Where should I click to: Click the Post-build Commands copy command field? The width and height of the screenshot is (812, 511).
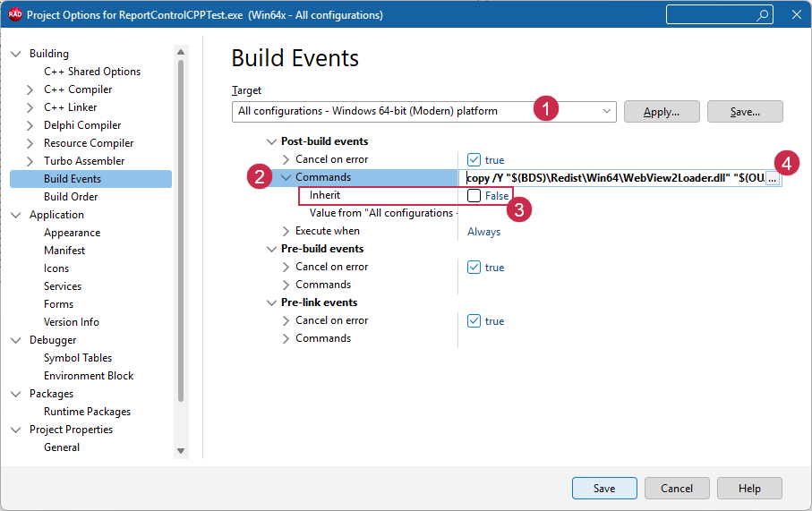pos(615,178)
